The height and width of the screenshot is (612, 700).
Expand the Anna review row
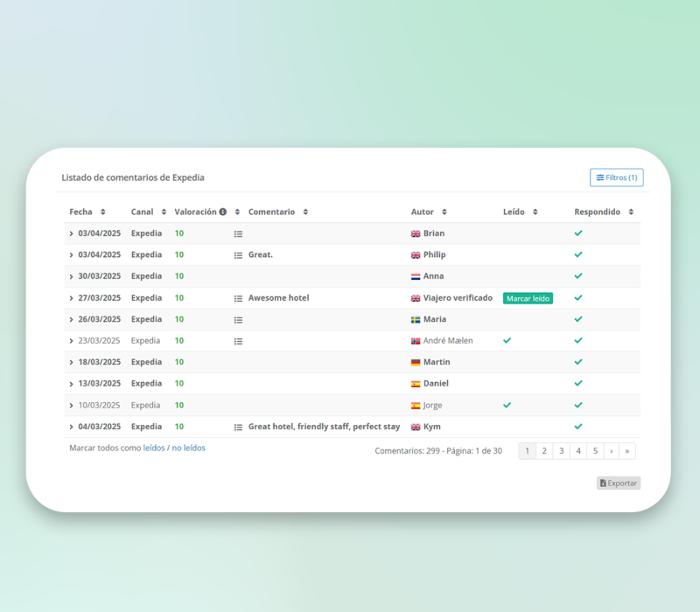71,276
